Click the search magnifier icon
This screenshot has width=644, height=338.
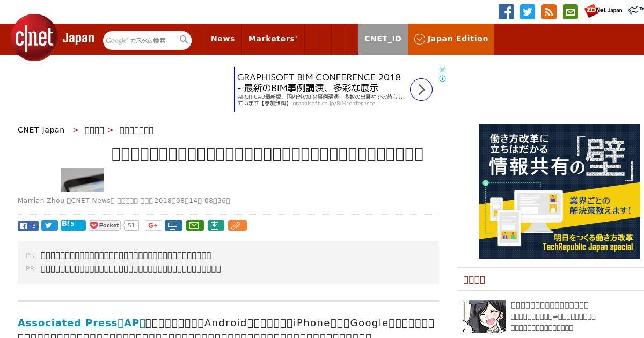(x=184, y=40)
